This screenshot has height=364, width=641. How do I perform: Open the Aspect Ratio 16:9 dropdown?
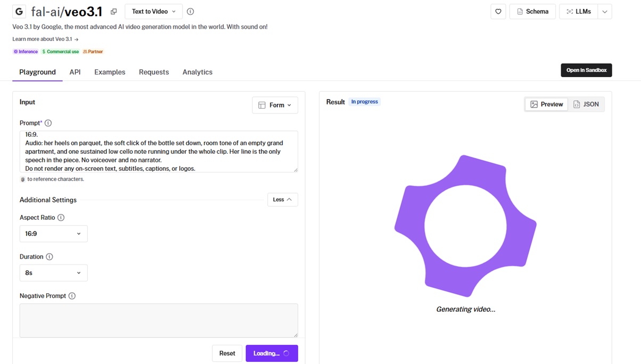click(53, 234)
